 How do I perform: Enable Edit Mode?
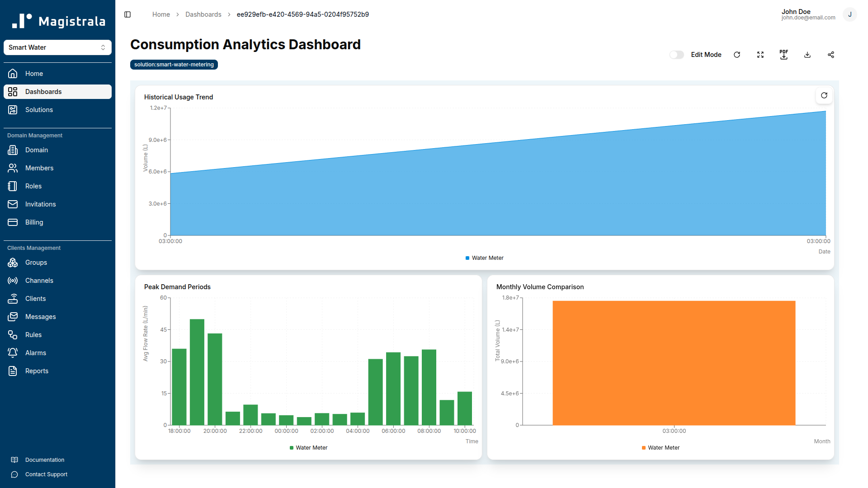click(x=676, y=54)
